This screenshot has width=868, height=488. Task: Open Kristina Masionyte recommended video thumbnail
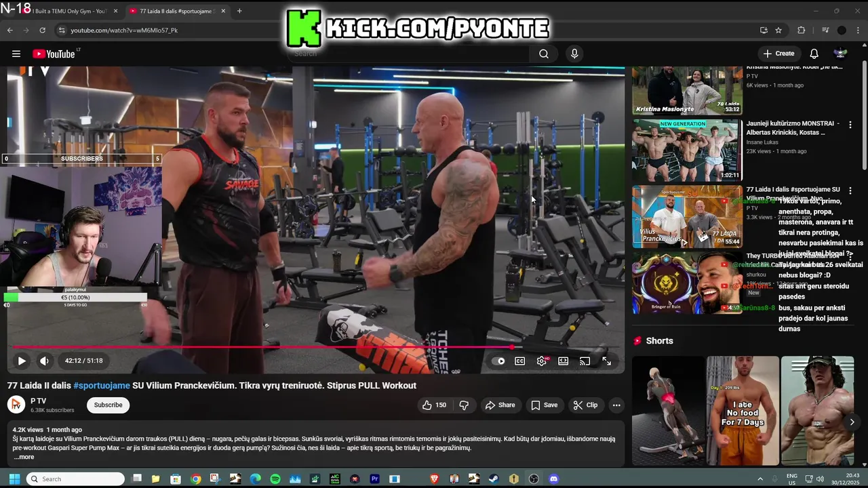tap(687, 90)
